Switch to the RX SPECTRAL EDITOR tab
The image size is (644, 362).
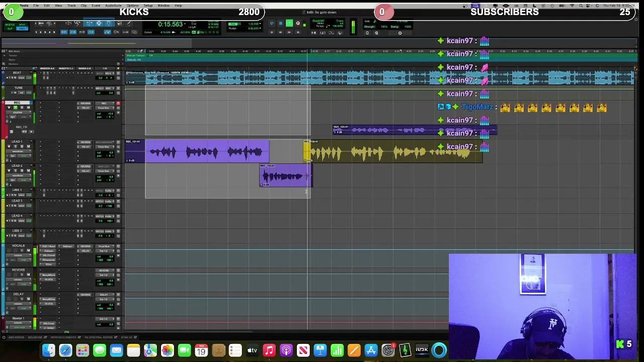(100, 337)
